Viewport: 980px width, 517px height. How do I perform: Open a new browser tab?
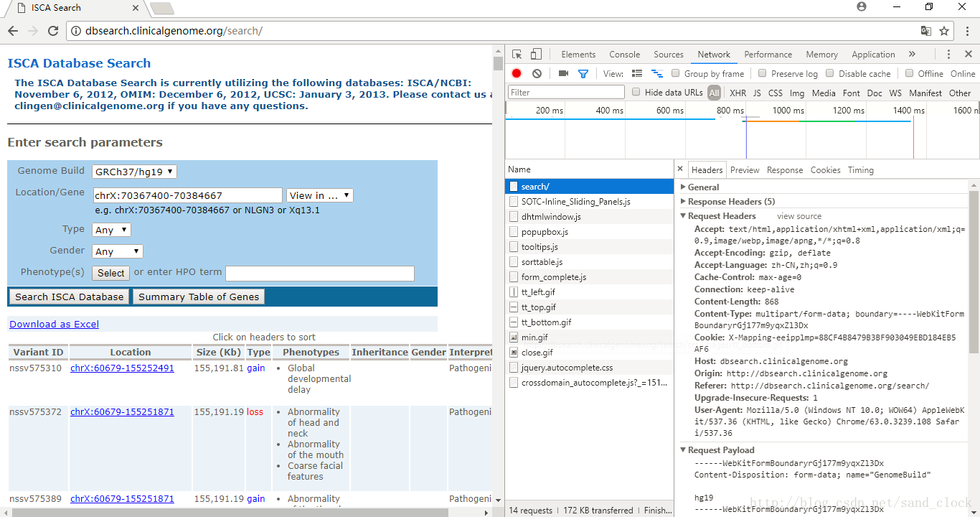pyautogui.click(x=162, y=8)
